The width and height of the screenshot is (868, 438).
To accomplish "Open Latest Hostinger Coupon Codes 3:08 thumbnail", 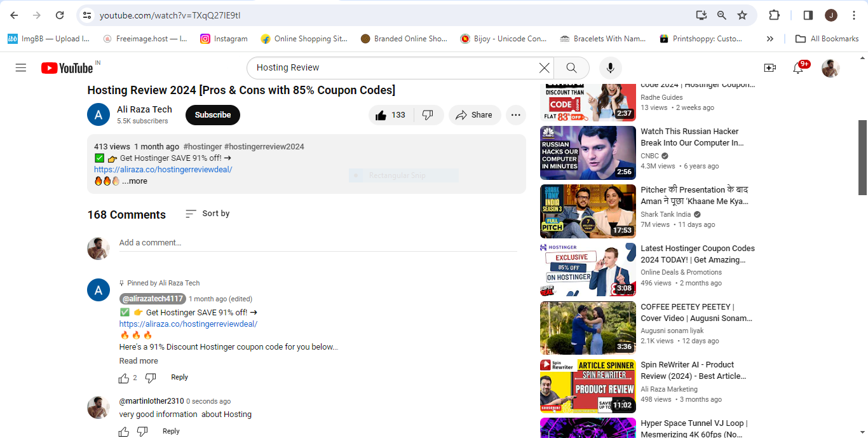I will pyautogui.click(x=588, y=270).
